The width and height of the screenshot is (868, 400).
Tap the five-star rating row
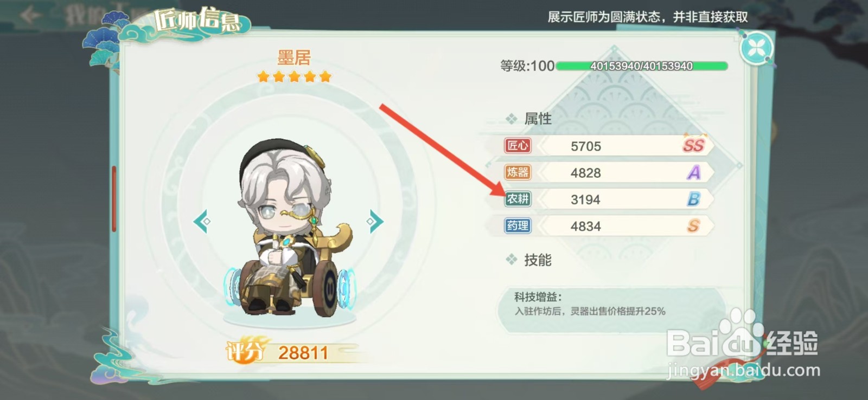pyautogui.click(x=294, y=76)
